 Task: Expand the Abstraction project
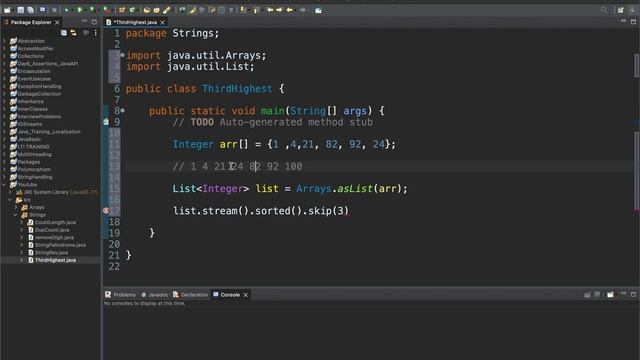4,41
